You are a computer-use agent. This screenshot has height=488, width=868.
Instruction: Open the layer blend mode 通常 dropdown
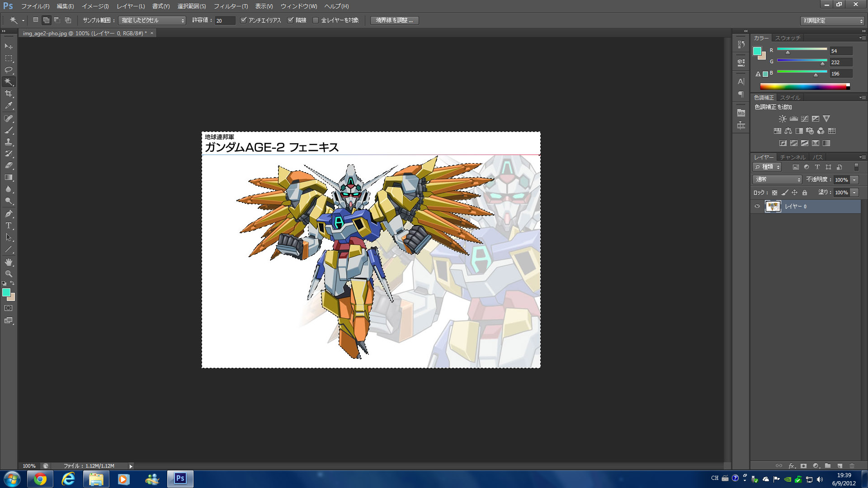tap(777, 179)
